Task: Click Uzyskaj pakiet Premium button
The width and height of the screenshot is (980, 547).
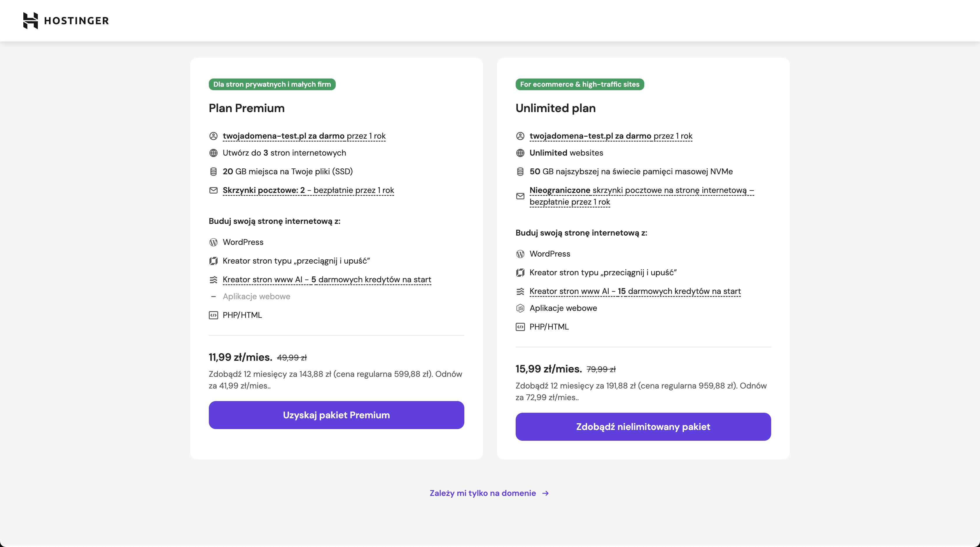Action: click(x=336, y=415)
